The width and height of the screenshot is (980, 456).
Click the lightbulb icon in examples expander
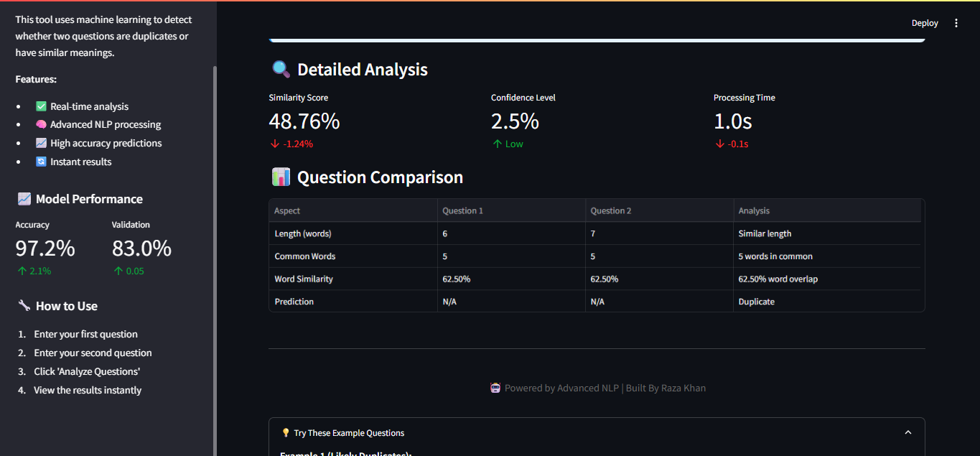coord(286,433)
